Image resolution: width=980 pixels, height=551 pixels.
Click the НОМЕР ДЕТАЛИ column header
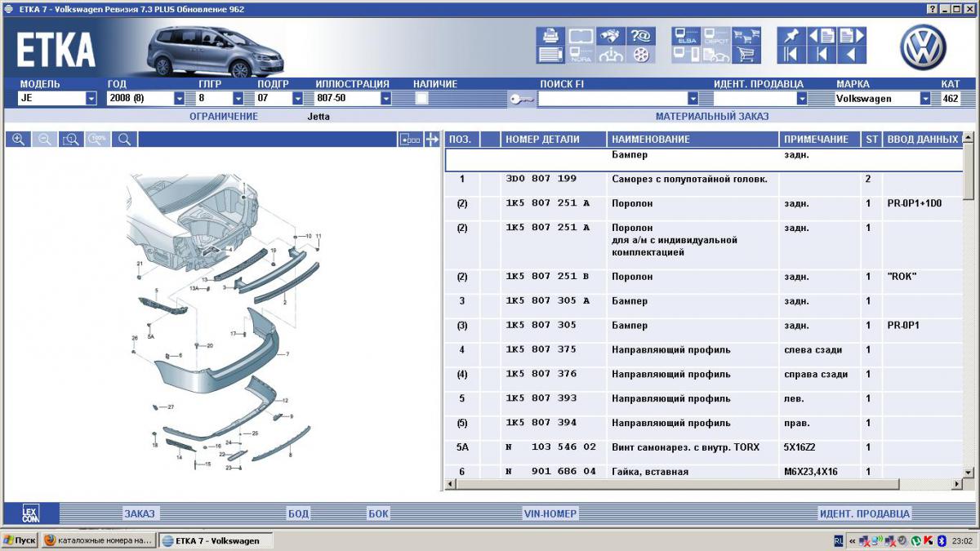[x=554, y=140]
